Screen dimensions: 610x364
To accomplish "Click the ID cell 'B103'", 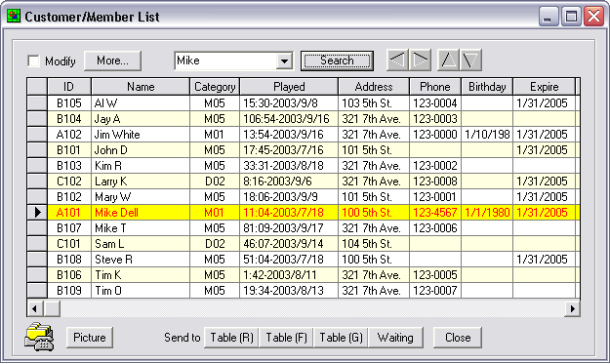I will (x=69, y=166).
